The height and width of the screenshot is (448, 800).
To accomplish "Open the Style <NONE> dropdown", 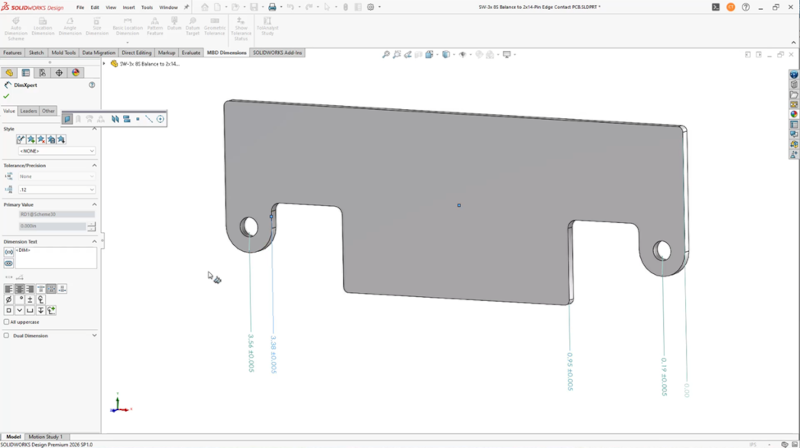I will pyautogui.click(x=56, y=151).
